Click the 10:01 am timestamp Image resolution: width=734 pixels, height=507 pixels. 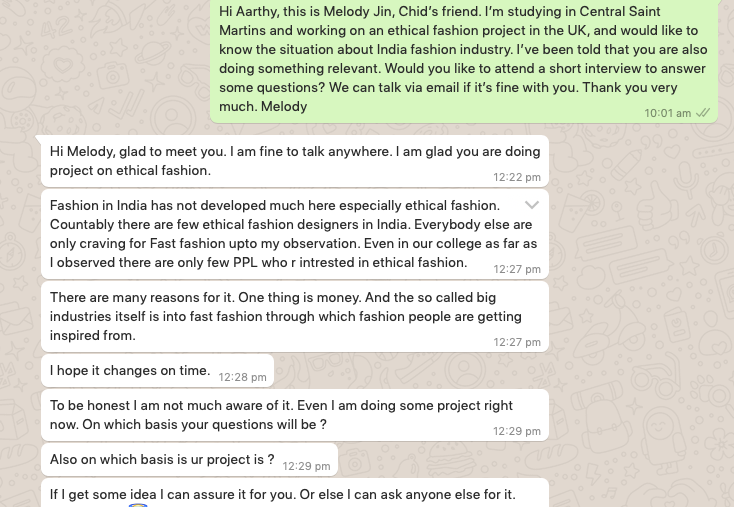668,113
